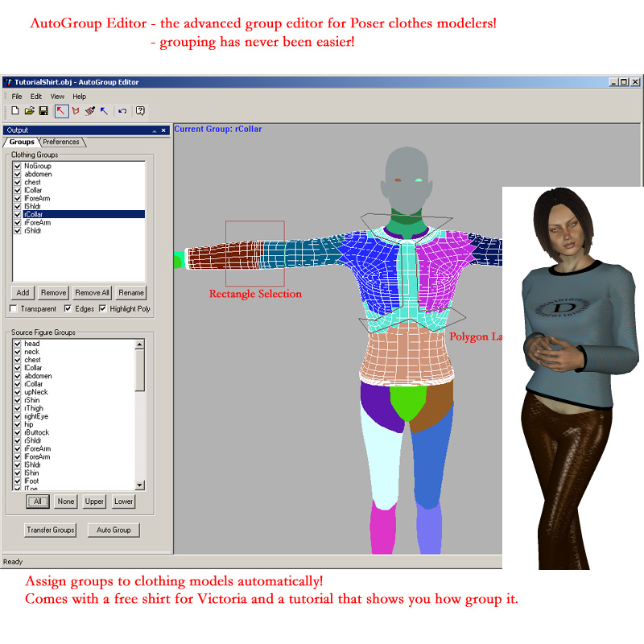This screenshot has height=644, width=644.
Task: Uncheck lForeArm in the Clothing Groups list
Action: click(18, 198)
